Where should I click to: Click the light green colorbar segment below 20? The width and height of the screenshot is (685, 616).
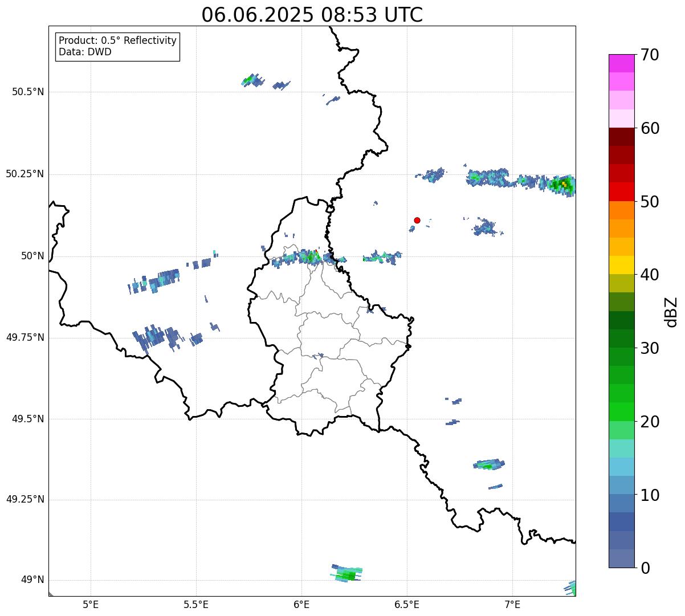coord(621,430)
